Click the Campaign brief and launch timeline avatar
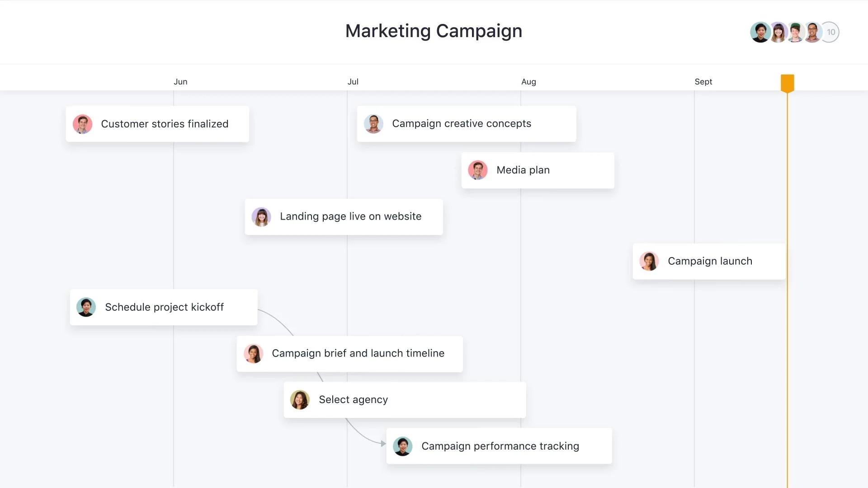The height and width of the screenshot is (488, 868). click(x=253, y=353)
